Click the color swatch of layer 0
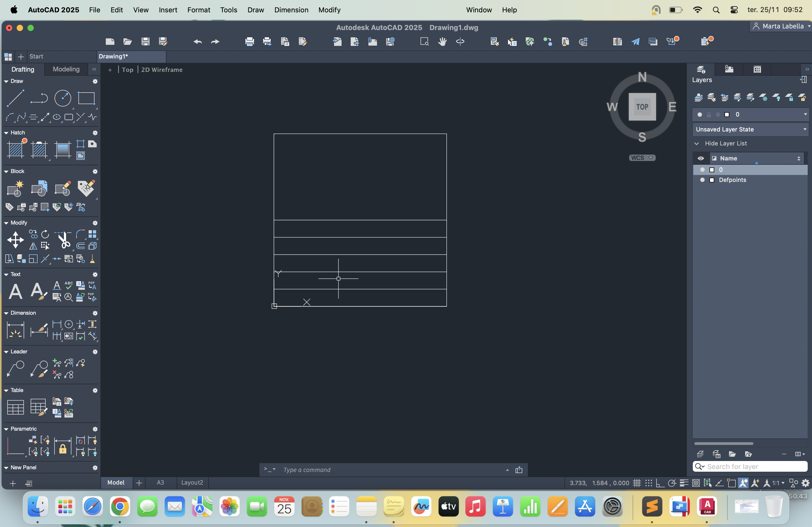 coord(712,170)
